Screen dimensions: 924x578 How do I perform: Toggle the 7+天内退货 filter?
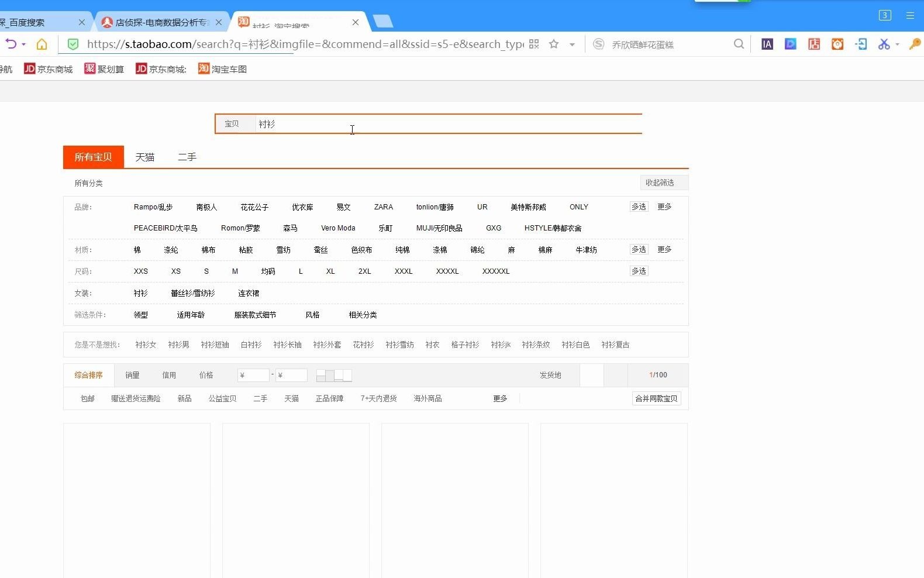pos(378,398)
